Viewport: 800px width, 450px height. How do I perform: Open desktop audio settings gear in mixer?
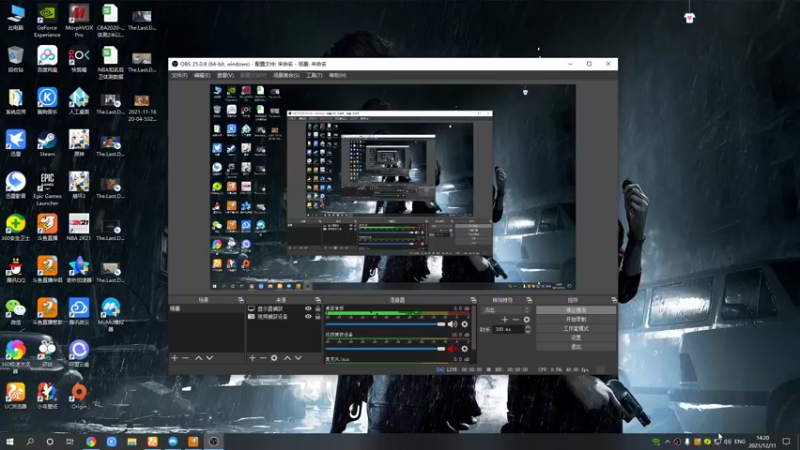(x=464, y=324)
